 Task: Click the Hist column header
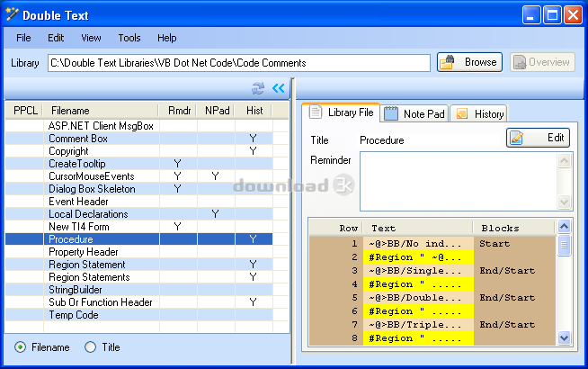coord(254,111)
